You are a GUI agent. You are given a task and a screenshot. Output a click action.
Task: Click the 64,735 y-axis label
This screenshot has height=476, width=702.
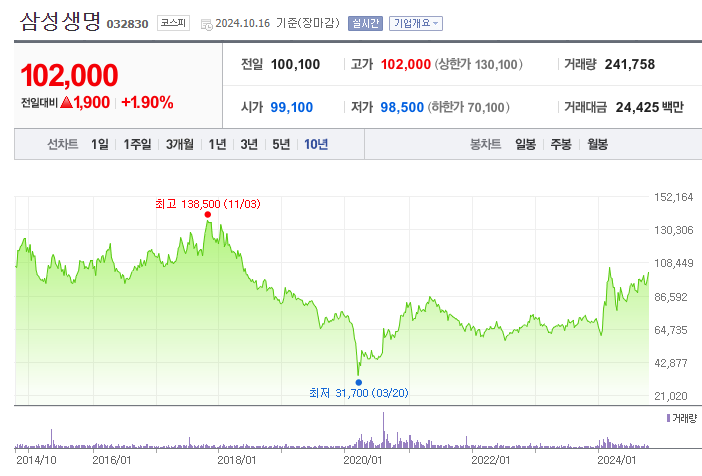click(x=671, y=330)
